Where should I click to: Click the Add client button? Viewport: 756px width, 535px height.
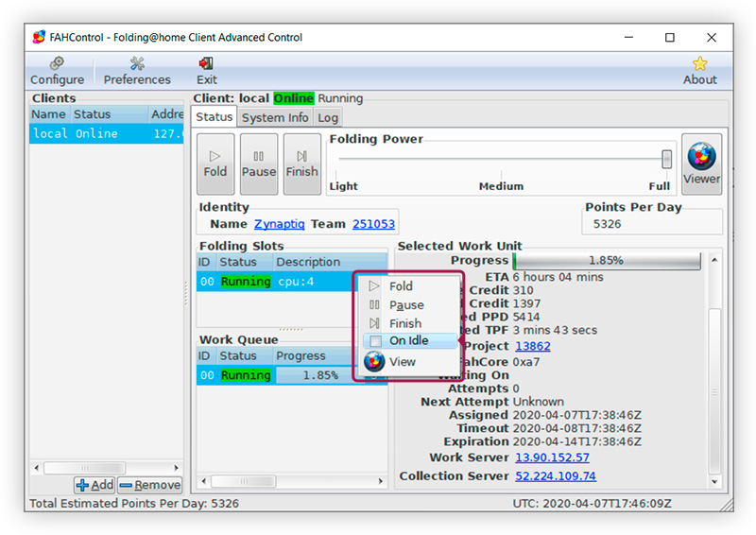coord(94,485)
